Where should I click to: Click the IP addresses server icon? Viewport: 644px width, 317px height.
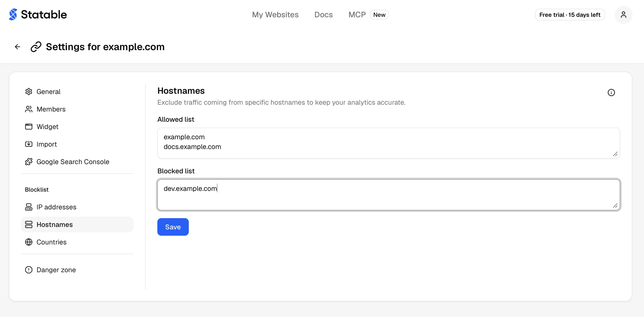(29, 207)
